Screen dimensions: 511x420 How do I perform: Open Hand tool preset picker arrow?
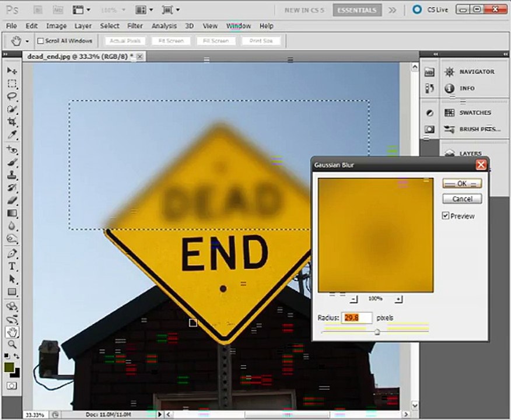(x=27, y=41)
